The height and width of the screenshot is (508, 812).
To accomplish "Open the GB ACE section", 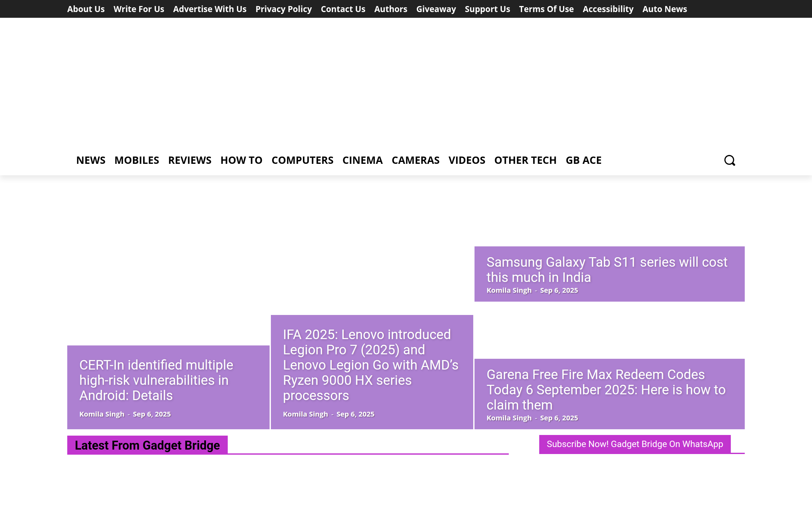I will click(584, 160).
